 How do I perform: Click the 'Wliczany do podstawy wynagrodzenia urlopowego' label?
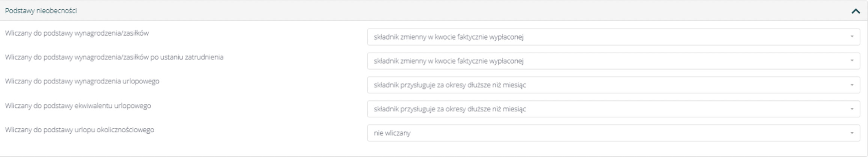point(82,81)
